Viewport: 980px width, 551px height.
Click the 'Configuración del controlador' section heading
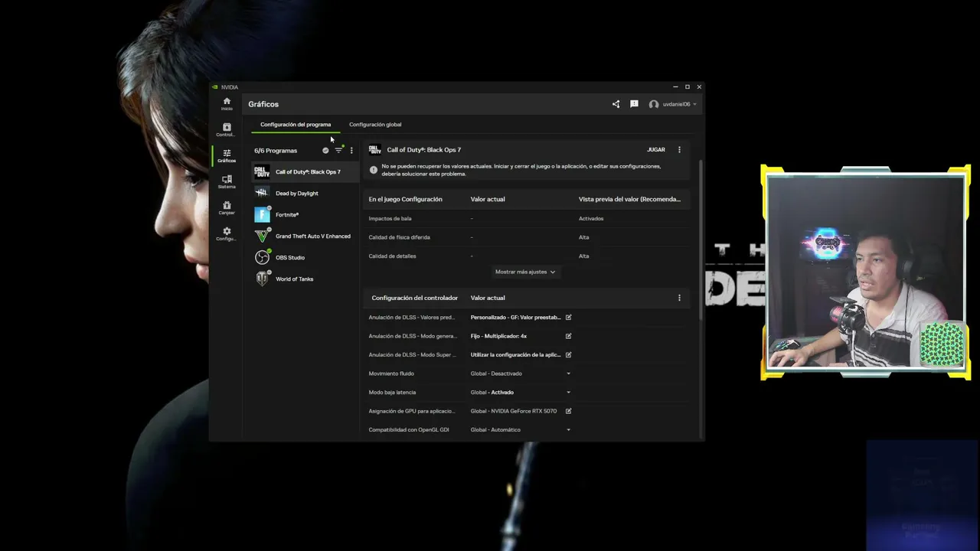(x=415, y=298)
